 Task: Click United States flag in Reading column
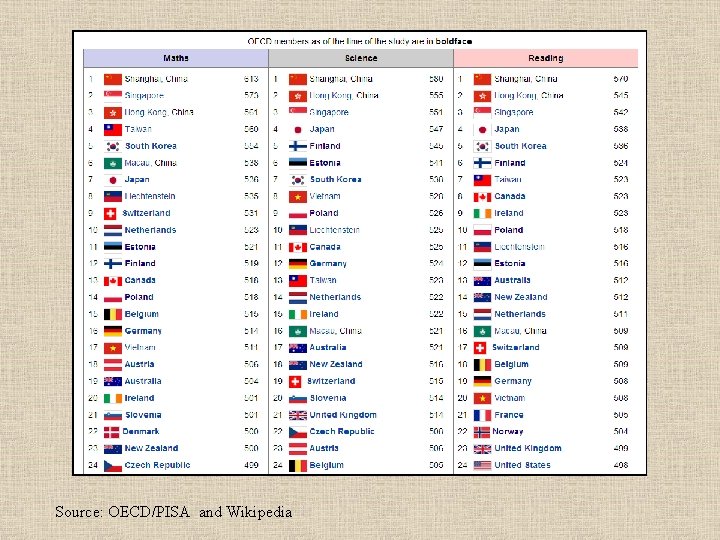pyautogui.click(x=482, y=465)
